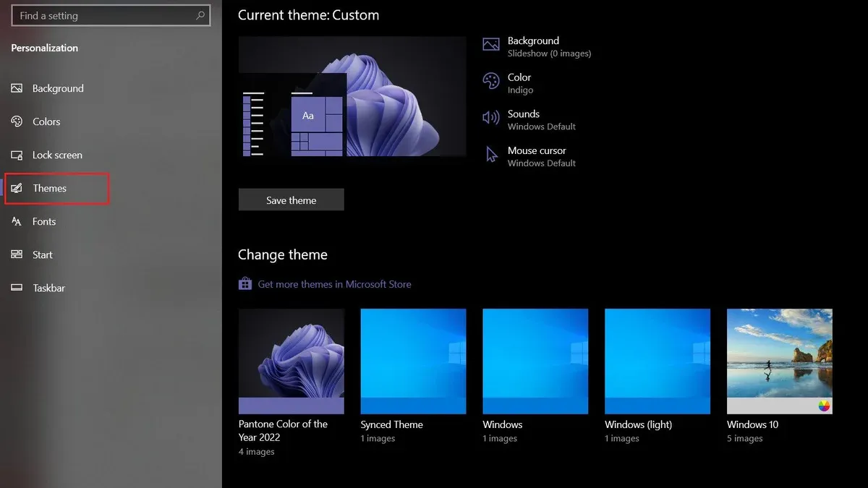Screen dimensions: 868x488
Task: Open the Background Slideshow setting
Action: point(537,47)
